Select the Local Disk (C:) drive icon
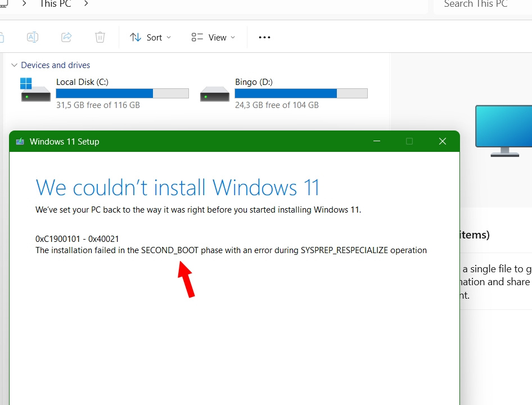The height and width of the screenshot is (405, 532). (35, 89)
